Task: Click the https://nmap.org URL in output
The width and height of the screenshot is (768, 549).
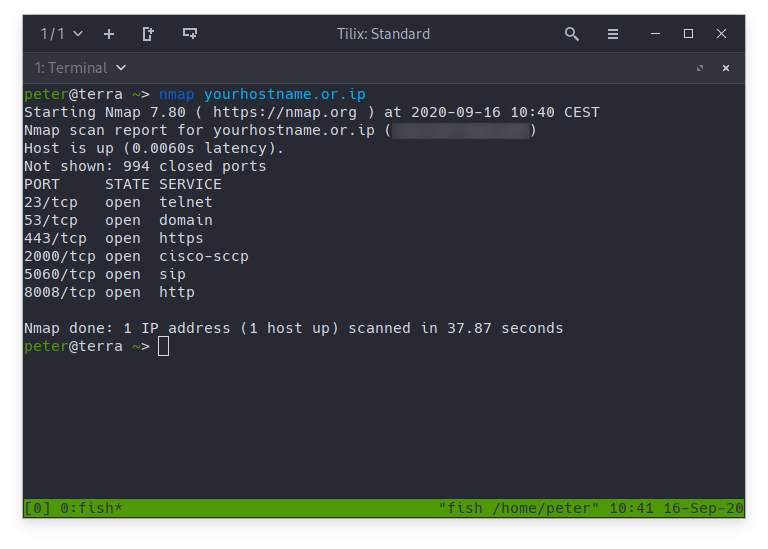Action: coord(285,112)
